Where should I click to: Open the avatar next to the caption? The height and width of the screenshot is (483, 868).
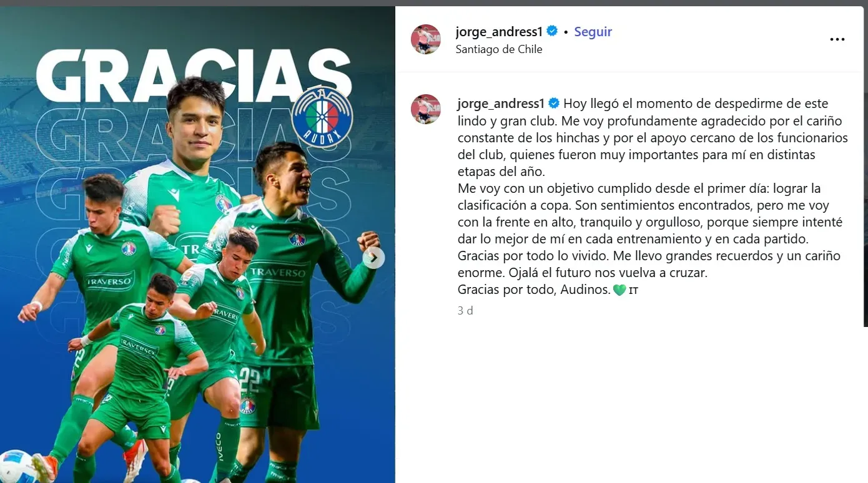click(426, 109)
